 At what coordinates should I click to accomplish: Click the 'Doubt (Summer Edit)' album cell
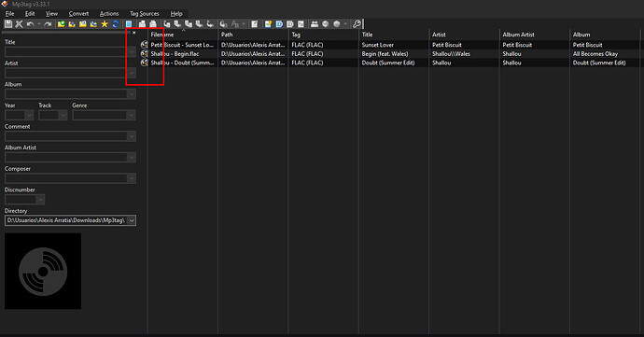point(599,63)
